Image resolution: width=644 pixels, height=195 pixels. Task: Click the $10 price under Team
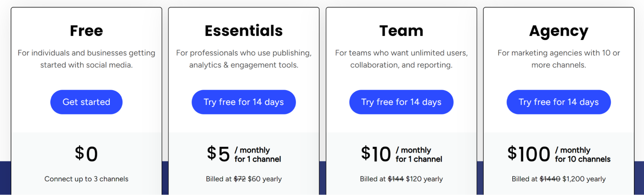[x=375, y=154]
